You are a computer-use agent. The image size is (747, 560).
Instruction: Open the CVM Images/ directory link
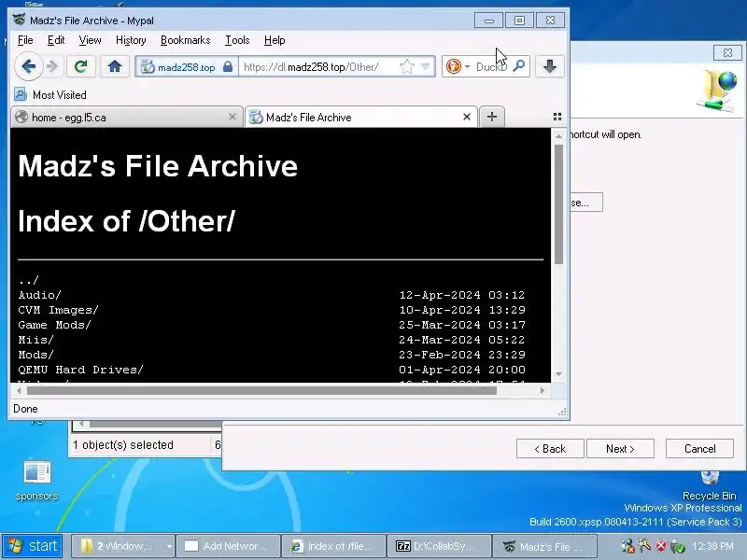click(x=58, y=310)
